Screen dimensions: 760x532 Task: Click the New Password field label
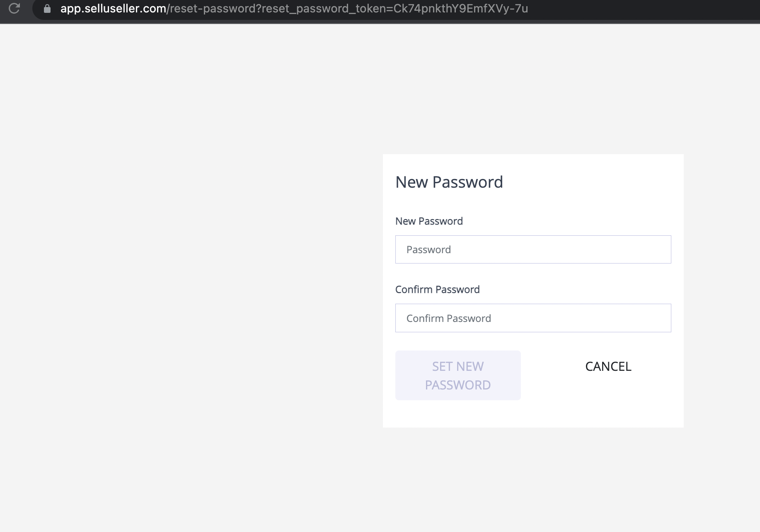[x=429, y=221]
